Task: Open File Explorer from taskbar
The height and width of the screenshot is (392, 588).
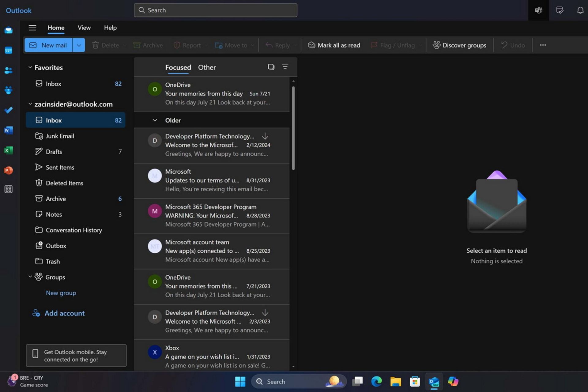Action: (x=396, y=382)
